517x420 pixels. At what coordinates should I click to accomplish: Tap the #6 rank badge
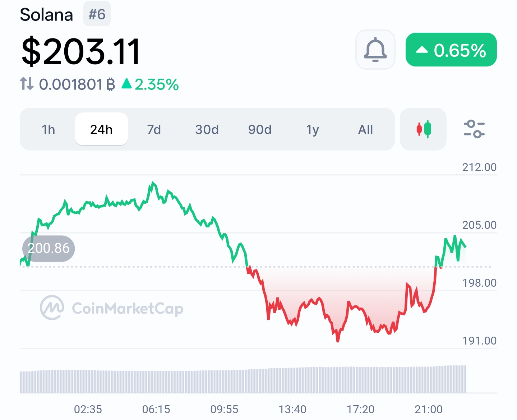pos(97,14)
